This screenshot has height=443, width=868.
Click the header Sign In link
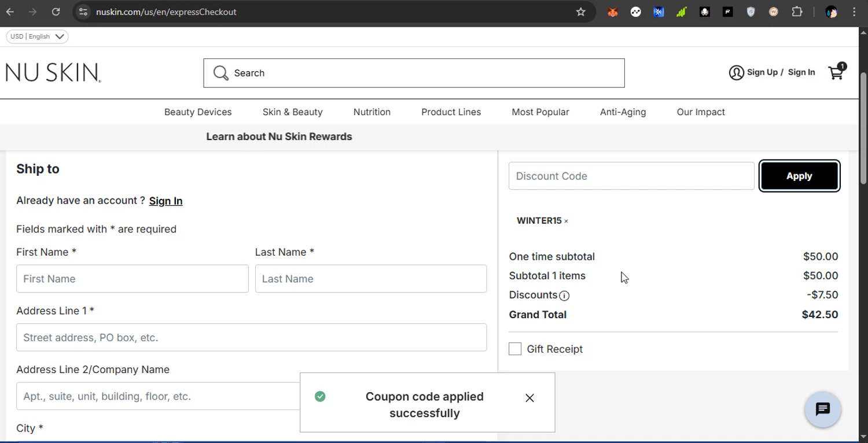click(801, 72)
